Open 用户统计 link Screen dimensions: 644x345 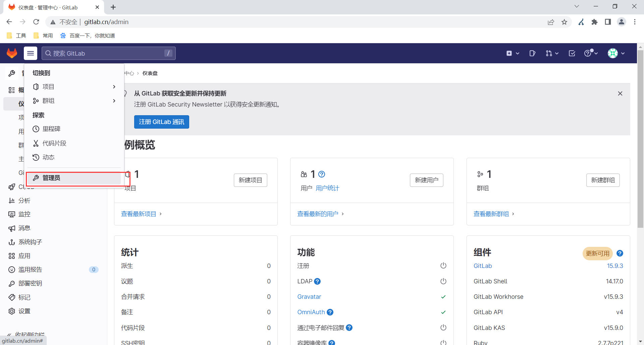coord(327,188)
